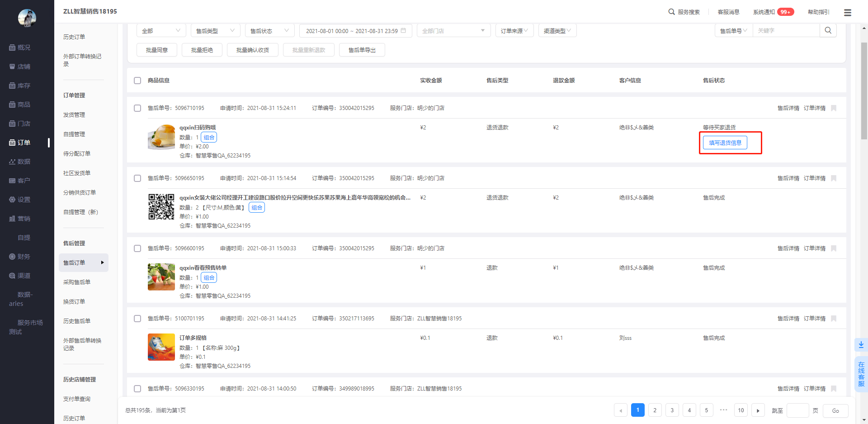Open 历史售后单 in the submenu

[x=77, y=321]
